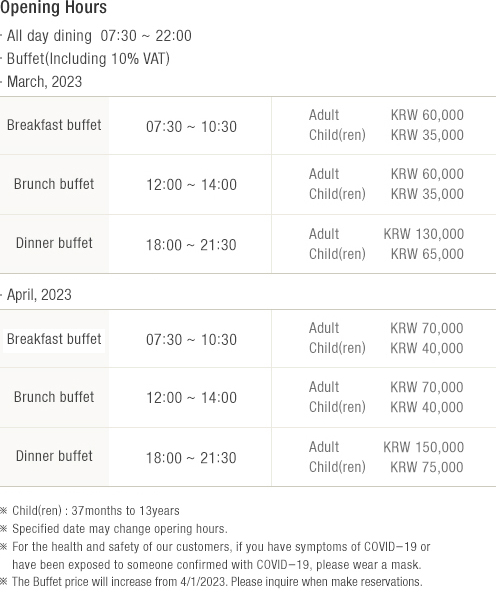
Task: Click April Dinner buffet row label
Action: tap(54, 456)
